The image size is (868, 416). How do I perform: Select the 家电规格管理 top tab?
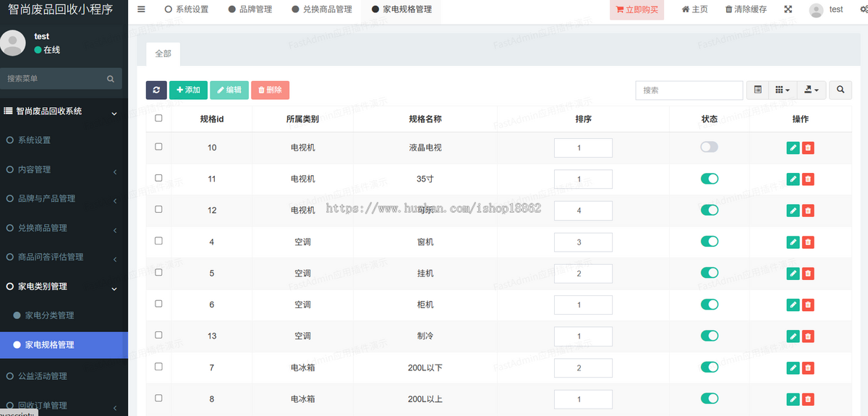[401, 10]
